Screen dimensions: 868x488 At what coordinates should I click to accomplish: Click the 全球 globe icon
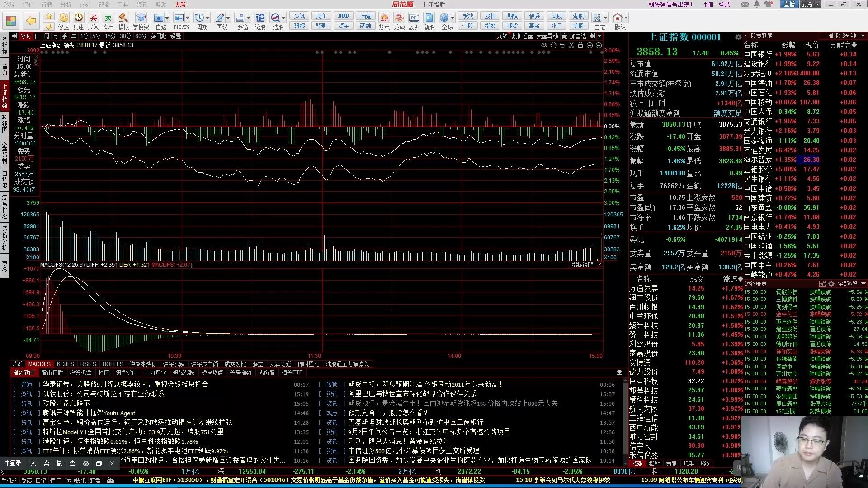coord(444,18)
